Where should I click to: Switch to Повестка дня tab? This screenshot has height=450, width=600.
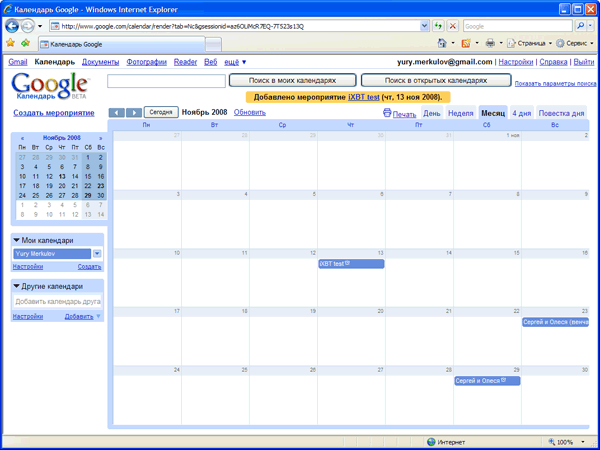coord(561,113)
